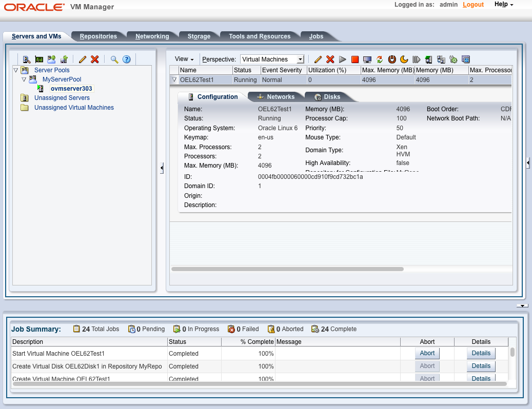Sort by the Event Severity column header
The width and height of the screenshot is (532, 409).
284,70
